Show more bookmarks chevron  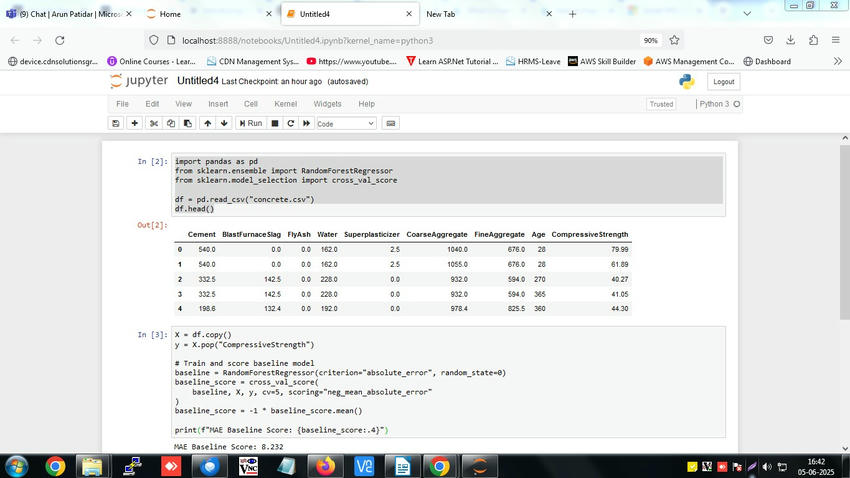pyautogui.click(x=838, y=61)
